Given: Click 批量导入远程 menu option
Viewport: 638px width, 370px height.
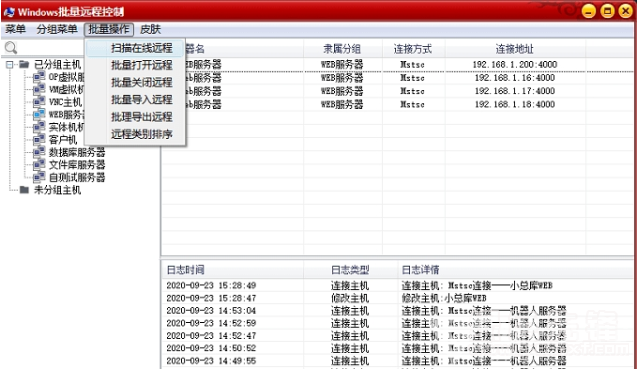Looking at the screenshot, I should 142,99.
